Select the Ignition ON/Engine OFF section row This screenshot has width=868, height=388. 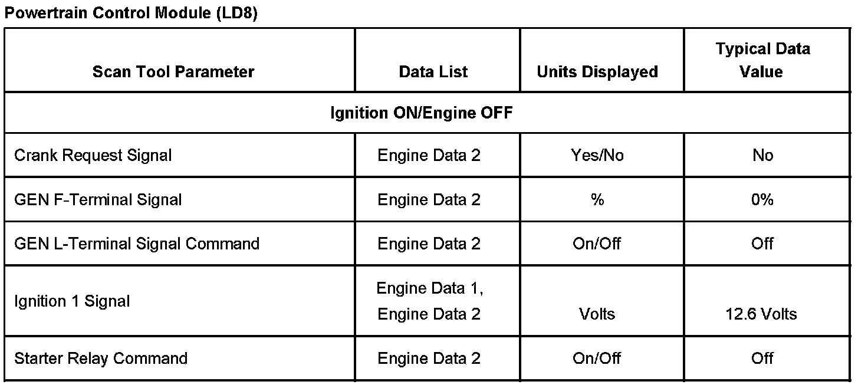pyautogui.click(x=421, y=113)
